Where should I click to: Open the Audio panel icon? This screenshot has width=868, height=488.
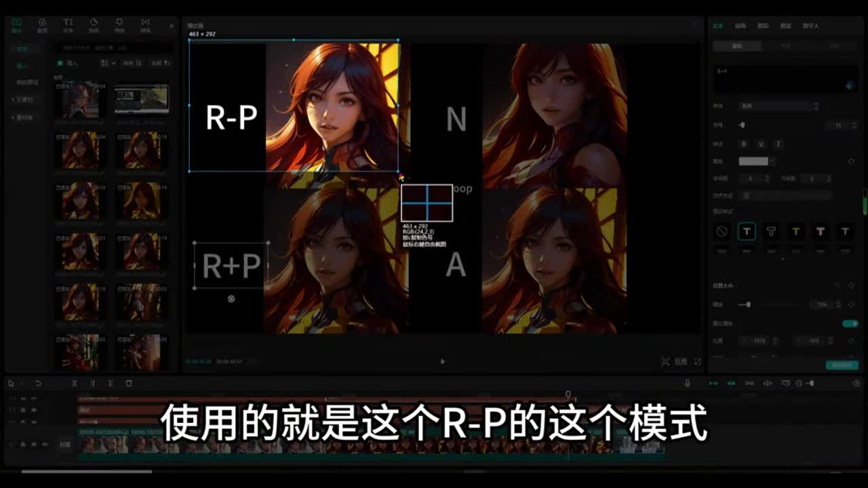tap(42, 25)
